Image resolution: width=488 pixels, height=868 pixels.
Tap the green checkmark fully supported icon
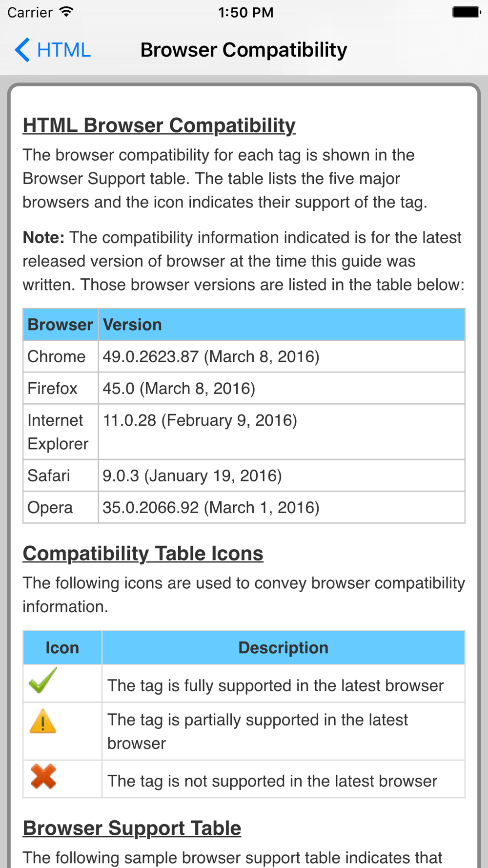[x=43, y=681]
